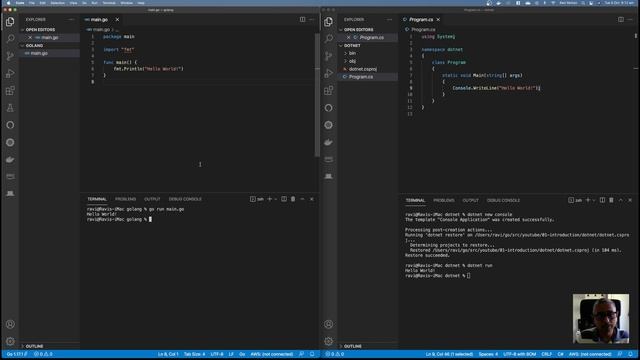Open Explorer view in right VS Code window

pos(329,22)
